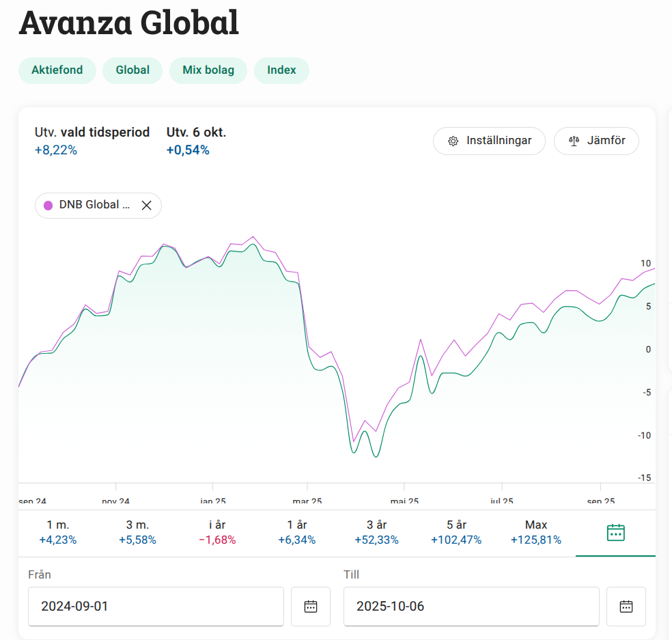
Task: Click the Aktiefond category tag
Action: [57, 70]
